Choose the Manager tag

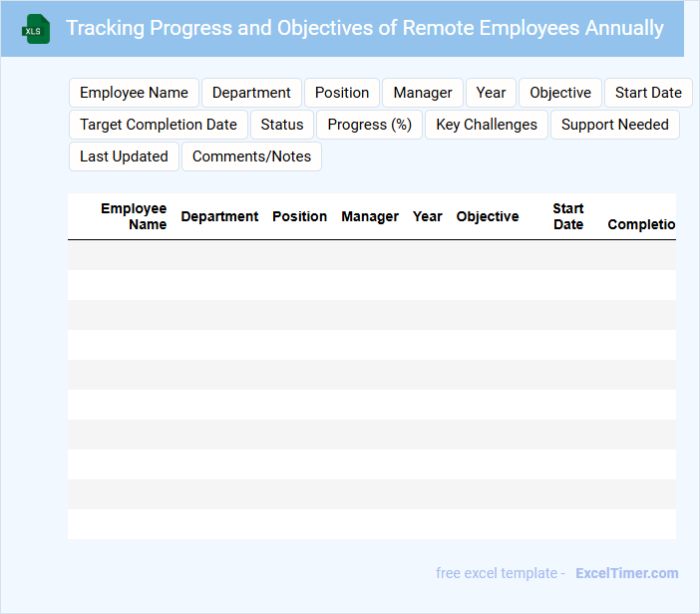click(423, 93)
